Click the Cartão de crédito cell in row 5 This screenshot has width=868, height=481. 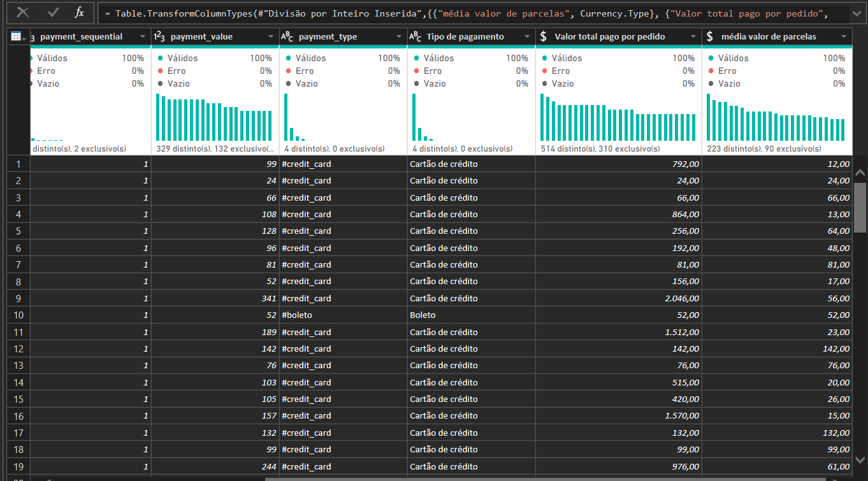coord(471,231)
